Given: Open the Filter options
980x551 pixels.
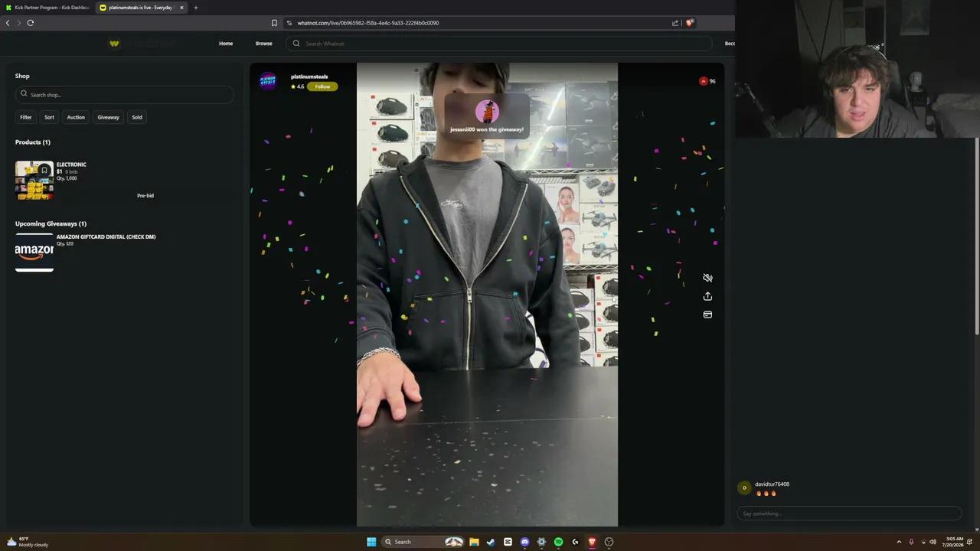Looking at the screenshot, I should [26, 117].
